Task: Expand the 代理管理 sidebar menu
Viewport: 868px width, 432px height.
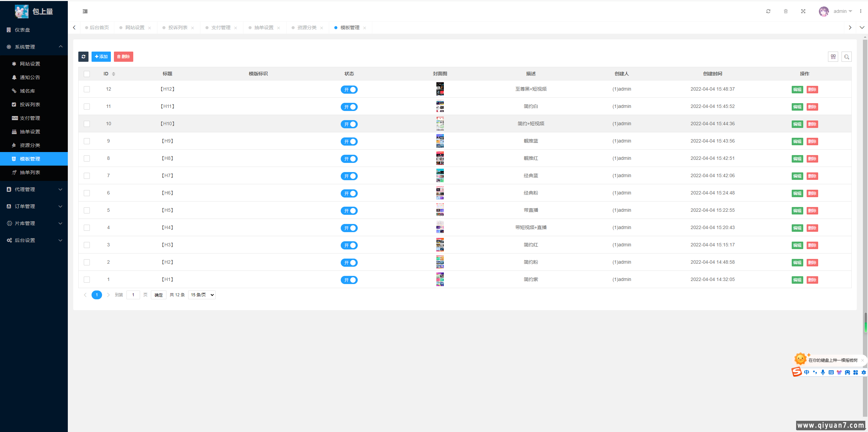Action: [34, 189]
